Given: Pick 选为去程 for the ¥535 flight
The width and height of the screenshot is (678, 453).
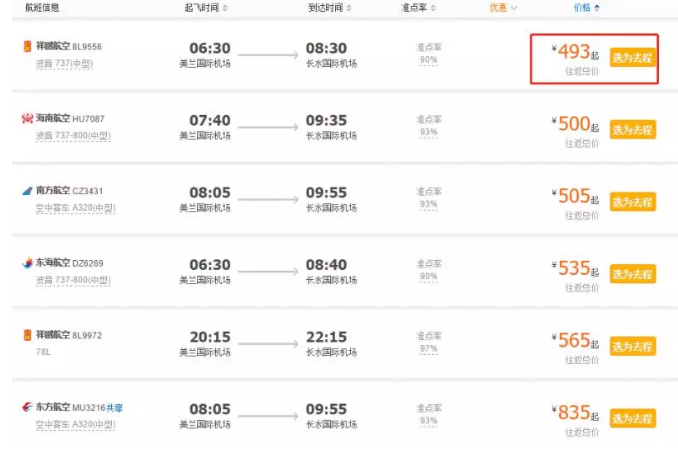Looking at the screenshot, I should pos(632,274).
